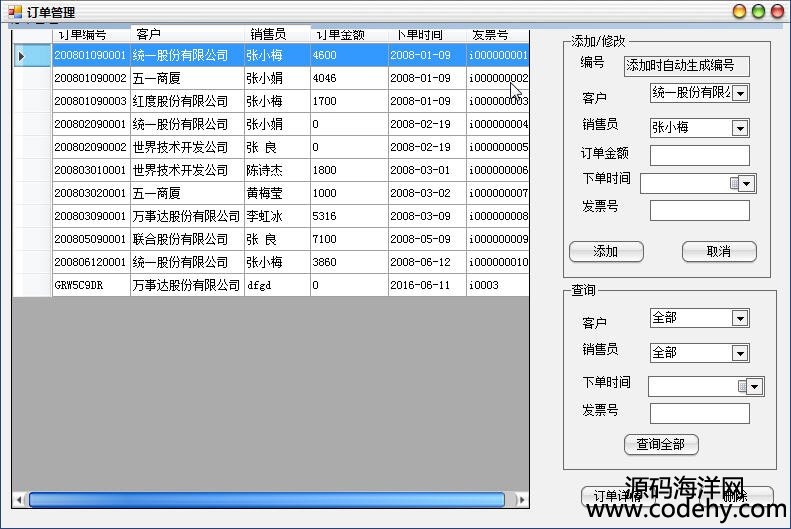Viewport: 791px width, 529px height.
Task: Click the left arrow of the horizontal scrollbar
Action: click(18, 499)
